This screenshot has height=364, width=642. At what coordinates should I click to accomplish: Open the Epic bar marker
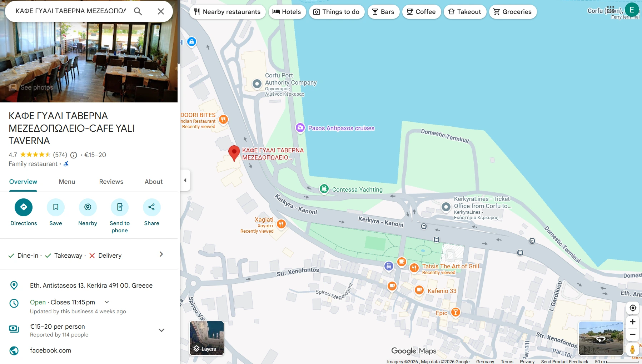tap(456, 312)
